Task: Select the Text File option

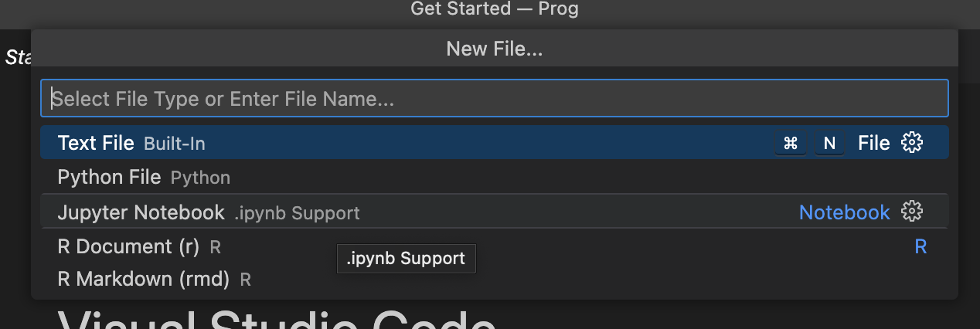Action: coord(96,143)
